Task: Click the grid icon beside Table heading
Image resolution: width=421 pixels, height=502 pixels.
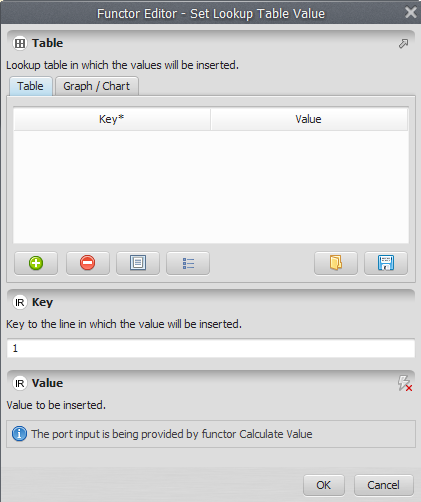Action: (20, 43)
